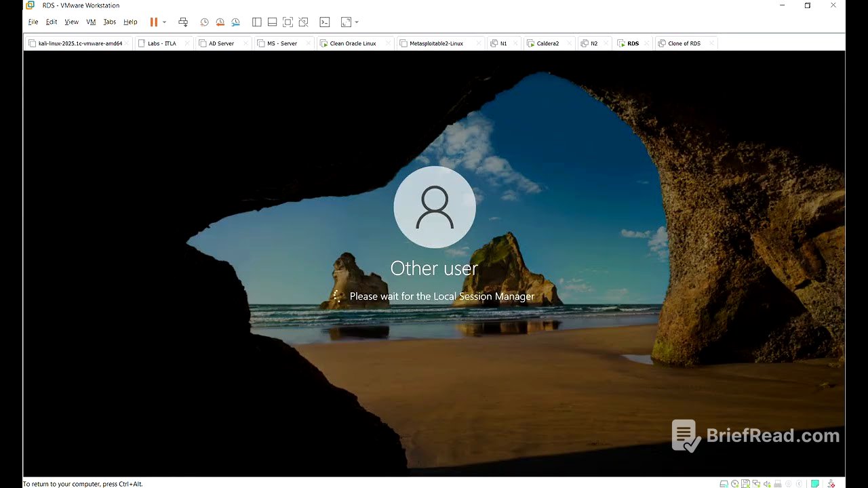Viewport: 868px width, 488px height.
Task: Open the console view terminal icon
Action: click(325, 22)
